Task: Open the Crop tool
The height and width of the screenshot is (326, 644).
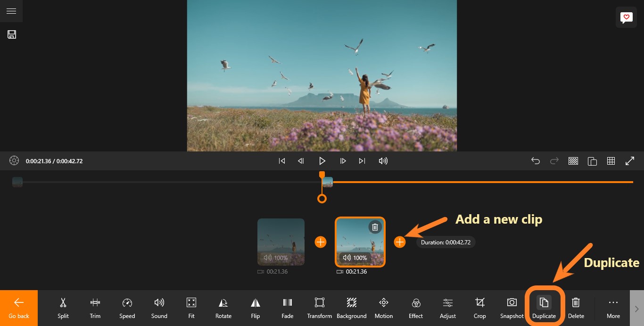Action: (480, 308)
